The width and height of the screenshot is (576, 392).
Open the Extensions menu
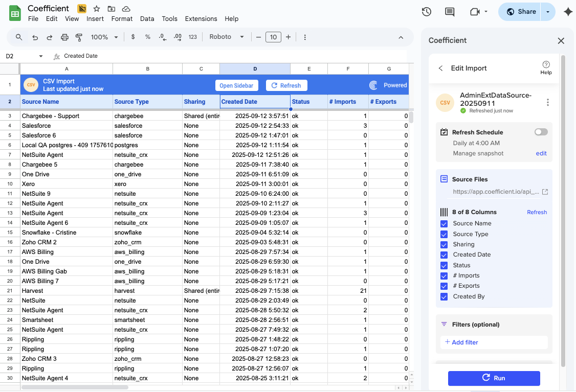(x=201, y=18)
